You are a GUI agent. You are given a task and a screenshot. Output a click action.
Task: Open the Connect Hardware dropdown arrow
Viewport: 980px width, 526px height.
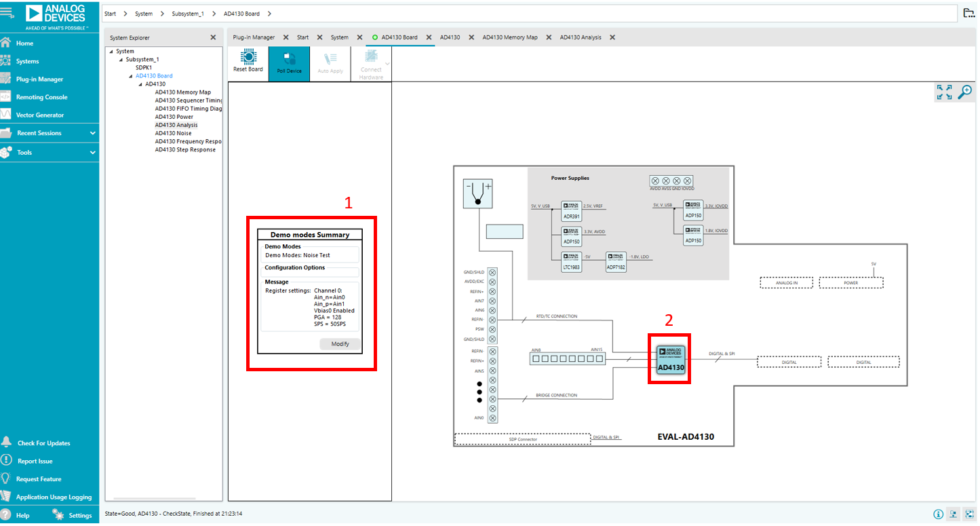coord(388,64)
